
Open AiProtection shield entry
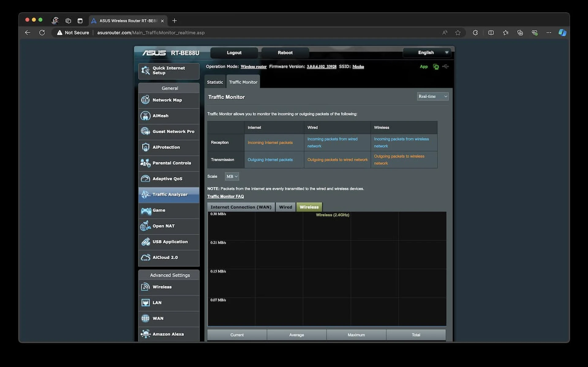[x=169, y=147]
